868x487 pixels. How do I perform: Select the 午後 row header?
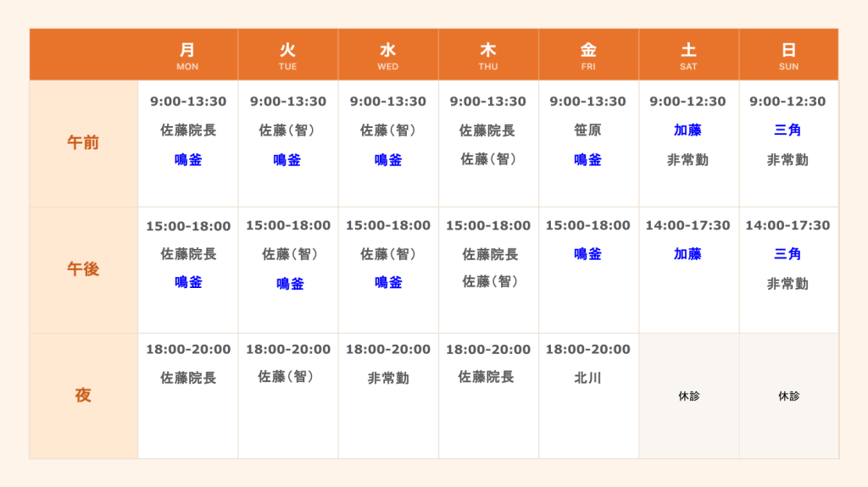click(x=83, y=269)
